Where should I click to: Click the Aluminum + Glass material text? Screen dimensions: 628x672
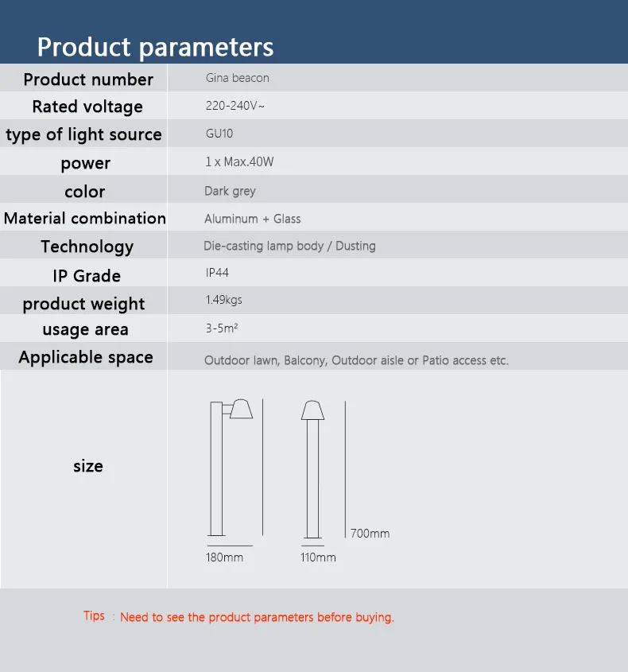click(252, 219)
